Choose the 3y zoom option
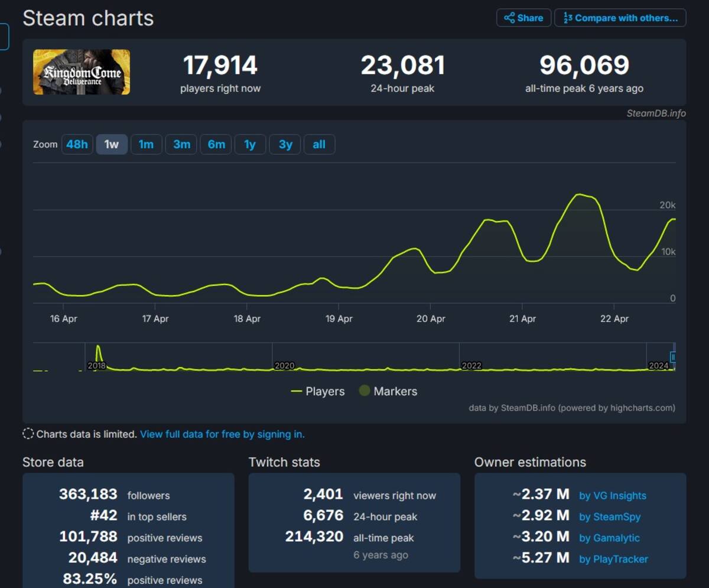Viewport: 709px width, 588px height. click(x=285, y=144)
